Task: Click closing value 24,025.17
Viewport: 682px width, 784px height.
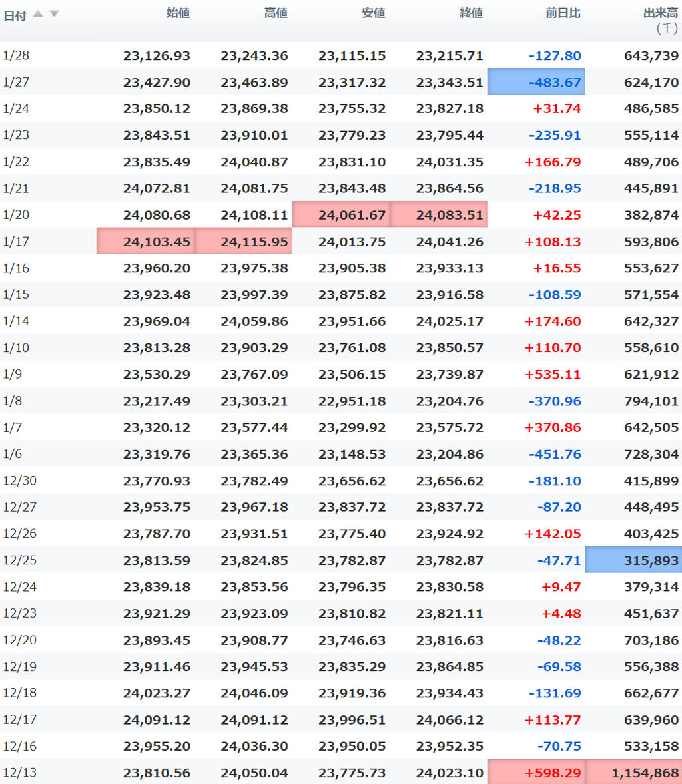Action: pos(450,321)
